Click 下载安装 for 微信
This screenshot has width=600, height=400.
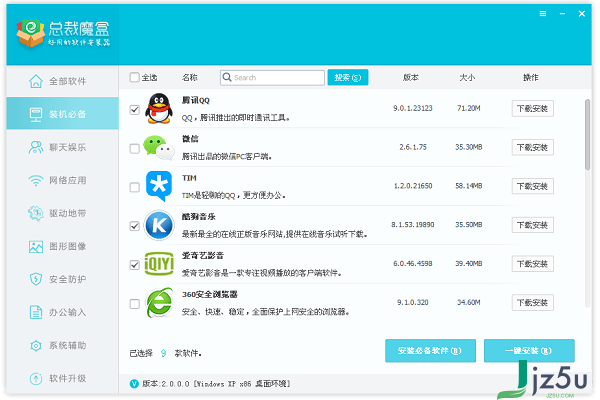click(532, 147)
